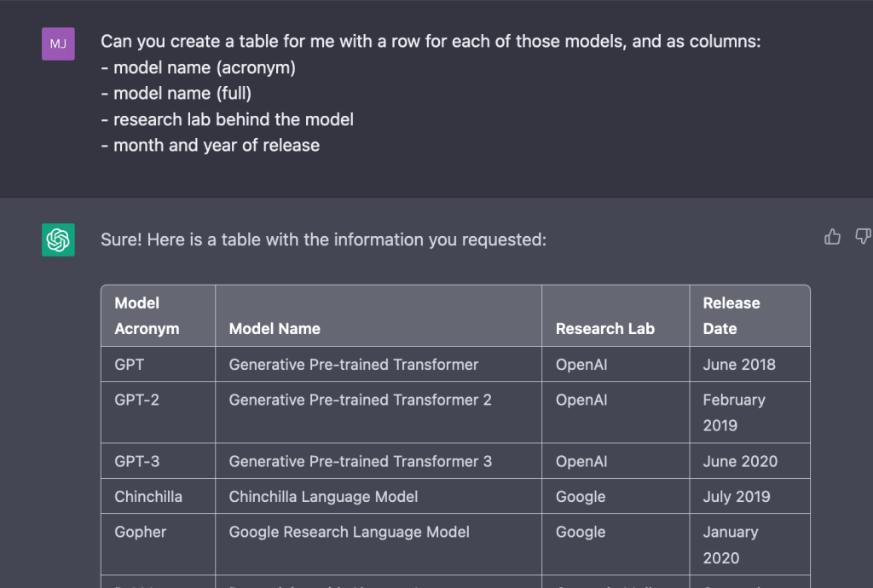
Task: Click "Generative Pre-trained Transformer 3" cell
Action: 360,461
